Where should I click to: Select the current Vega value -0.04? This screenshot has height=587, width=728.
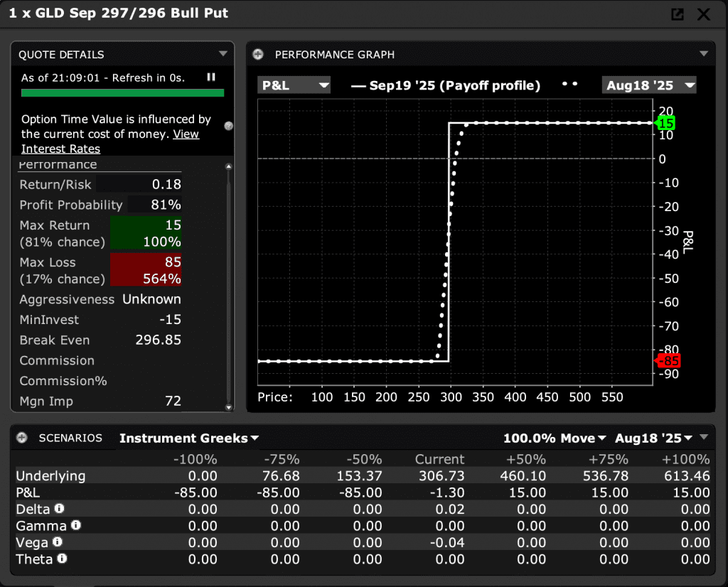pos(447,542)
